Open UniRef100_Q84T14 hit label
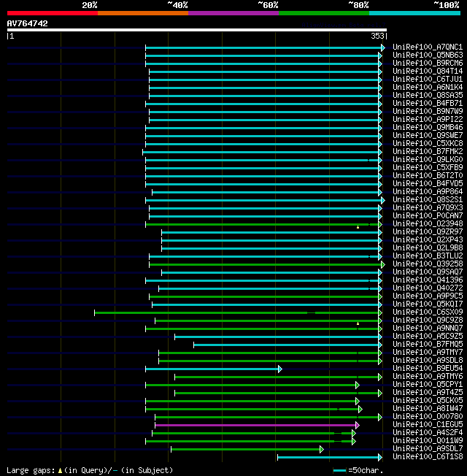This screenshot has height=476, width=467. pos(428,71)
